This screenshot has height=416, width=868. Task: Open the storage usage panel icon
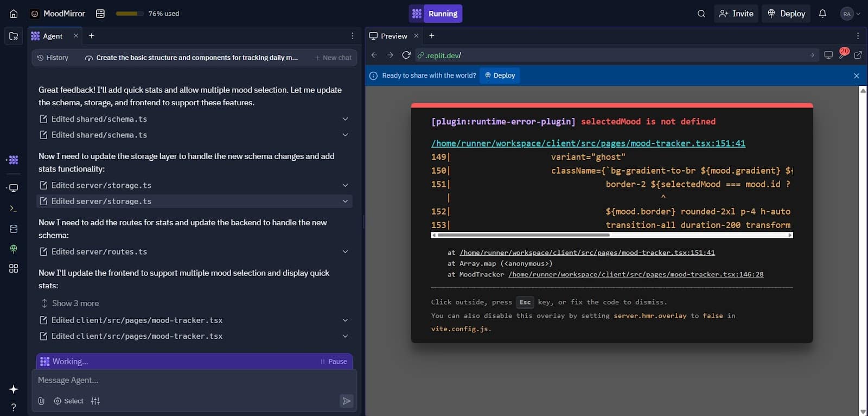[x=100, y=14]
